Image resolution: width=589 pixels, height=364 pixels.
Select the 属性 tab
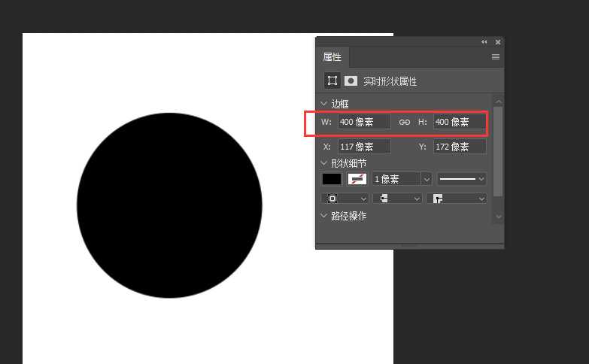tap(332, 57)
